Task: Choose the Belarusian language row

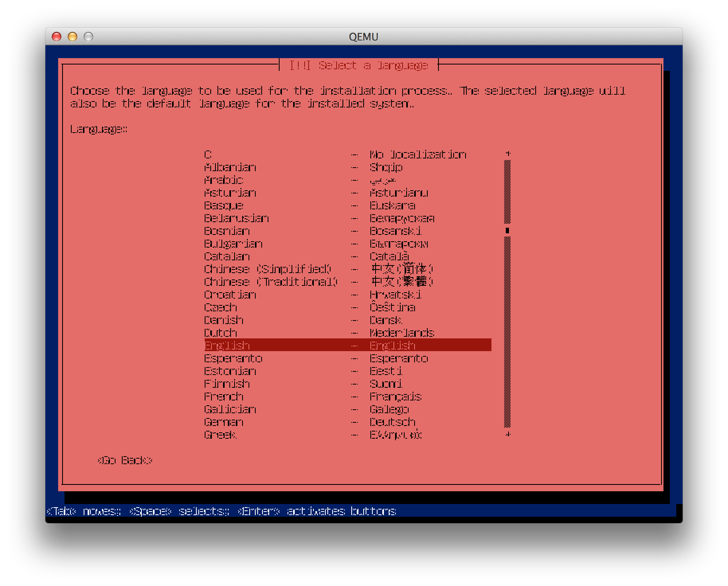Action: tap(348, 218)
